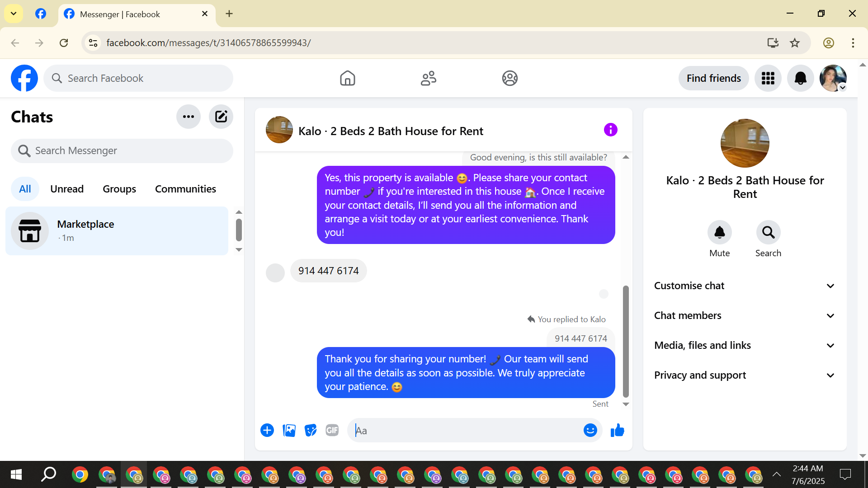Screen dimensions: 868x488
Task: Mute this conversation
Action: (719, 233)
